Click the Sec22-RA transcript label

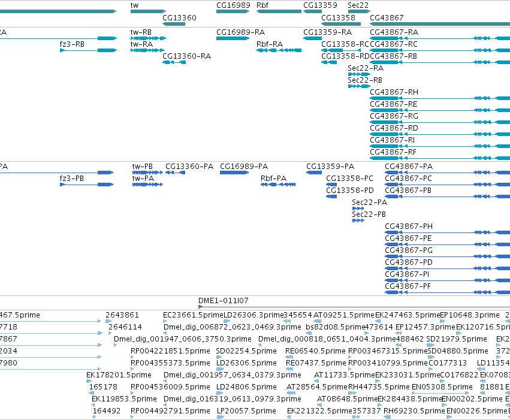point(366,68)
